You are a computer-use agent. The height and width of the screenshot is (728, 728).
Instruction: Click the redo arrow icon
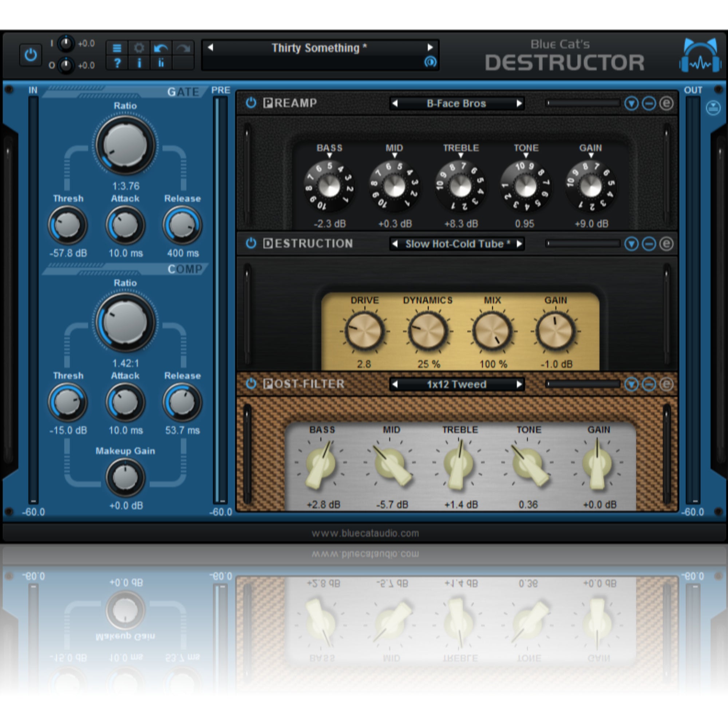click(x=183, y=48)
